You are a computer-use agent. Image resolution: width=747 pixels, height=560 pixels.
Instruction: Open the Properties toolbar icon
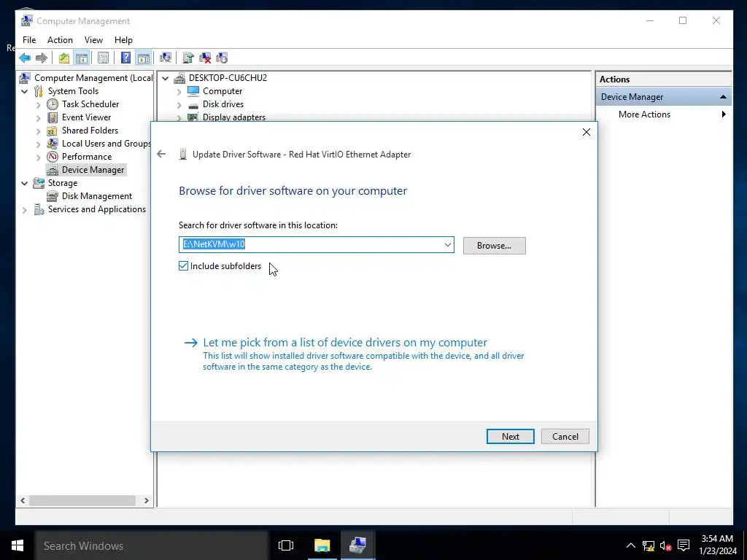(103, 58)
